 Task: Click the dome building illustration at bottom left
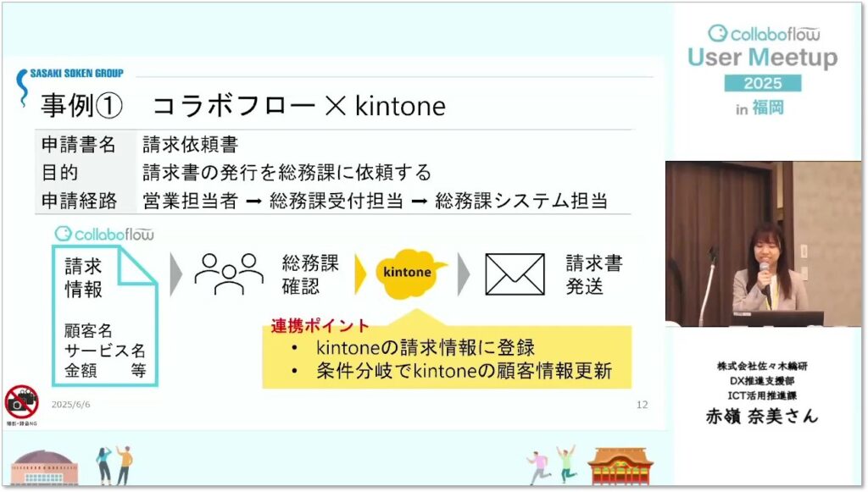(44, 468)
